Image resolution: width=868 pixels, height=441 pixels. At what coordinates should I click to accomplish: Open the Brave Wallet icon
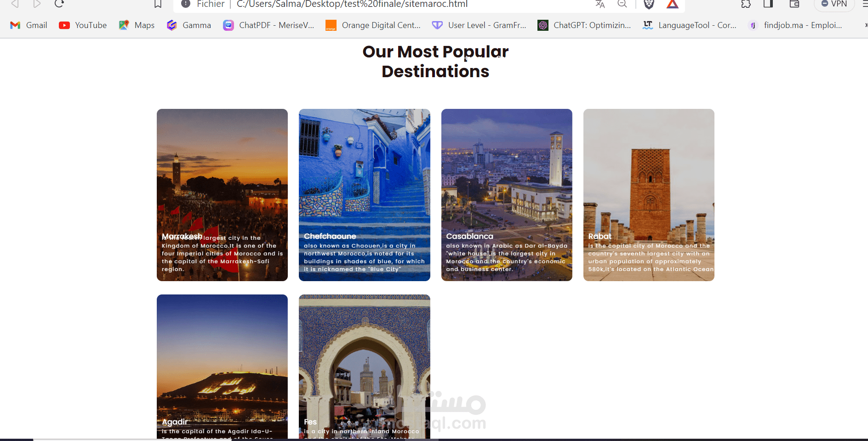tap(794, 4)
